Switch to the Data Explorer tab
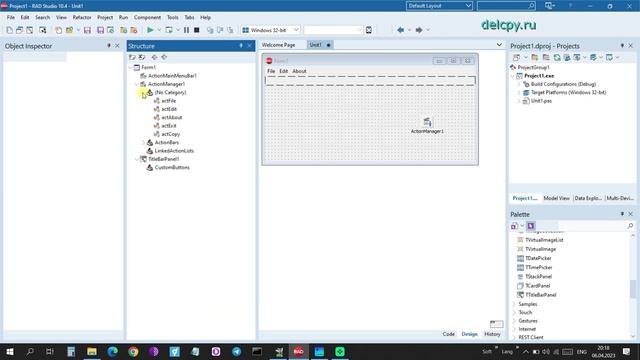The image size is (640, 360). tap(588, 198)
